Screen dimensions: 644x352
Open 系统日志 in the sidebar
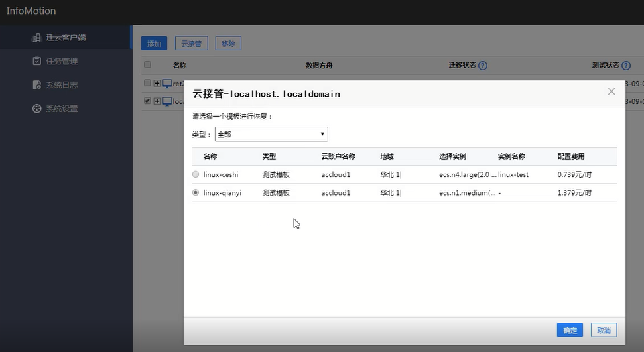(65, 85)
